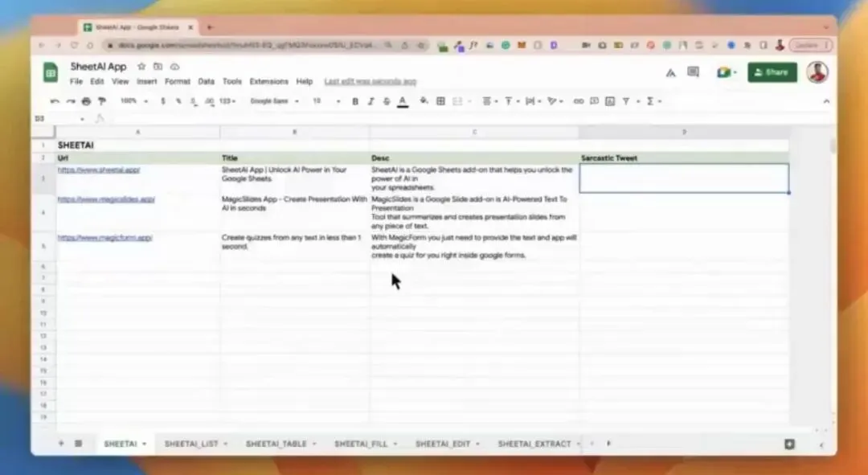Image resolution: width=868 pixels, height=475 pixels.
Task: Click the green Share button
Action: coord(772,72)
